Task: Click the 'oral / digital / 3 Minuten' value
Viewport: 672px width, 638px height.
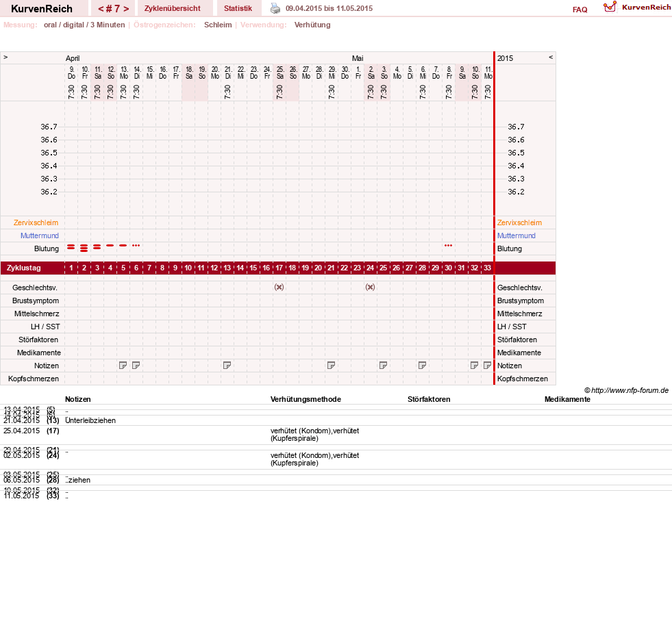Action: tap(84, 25)
